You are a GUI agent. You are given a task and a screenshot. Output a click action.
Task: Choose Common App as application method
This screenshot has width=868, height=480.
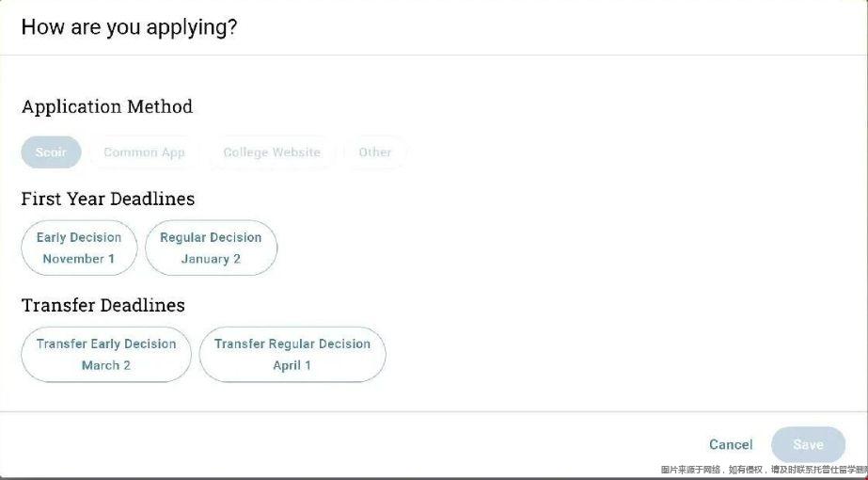click(x=144, y=152)
